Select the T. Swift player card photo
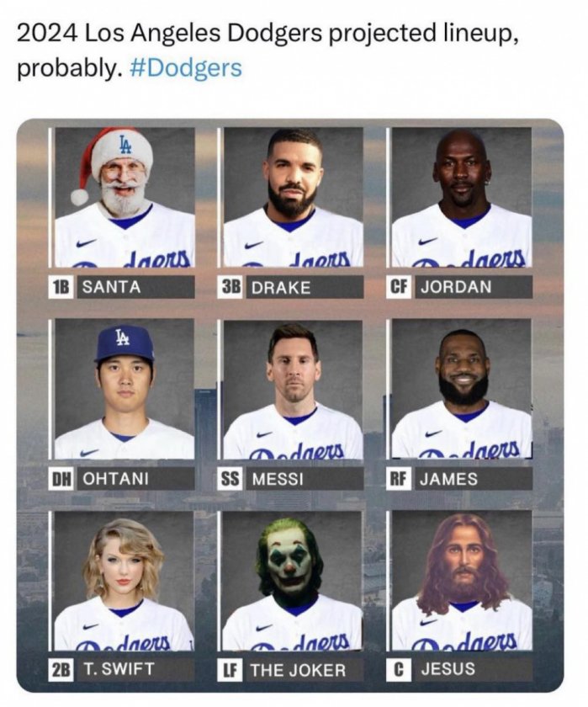 click(x=124, y=581)
